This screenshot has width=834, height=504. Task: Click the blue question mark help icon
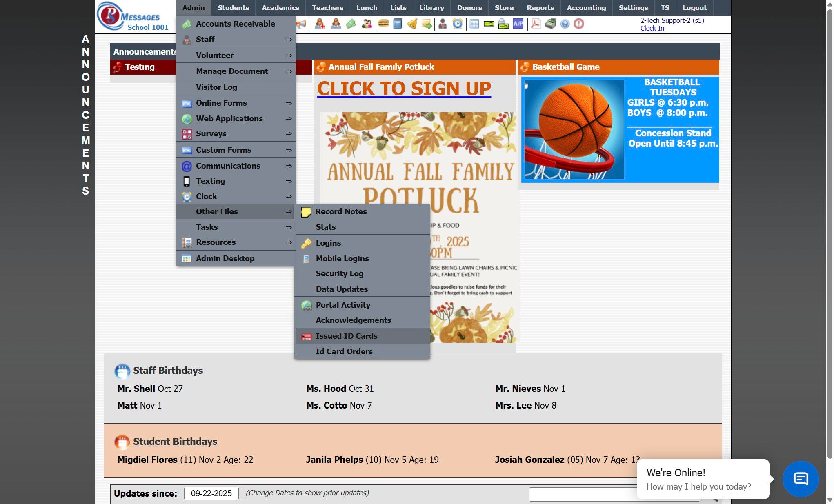point(565,24)
